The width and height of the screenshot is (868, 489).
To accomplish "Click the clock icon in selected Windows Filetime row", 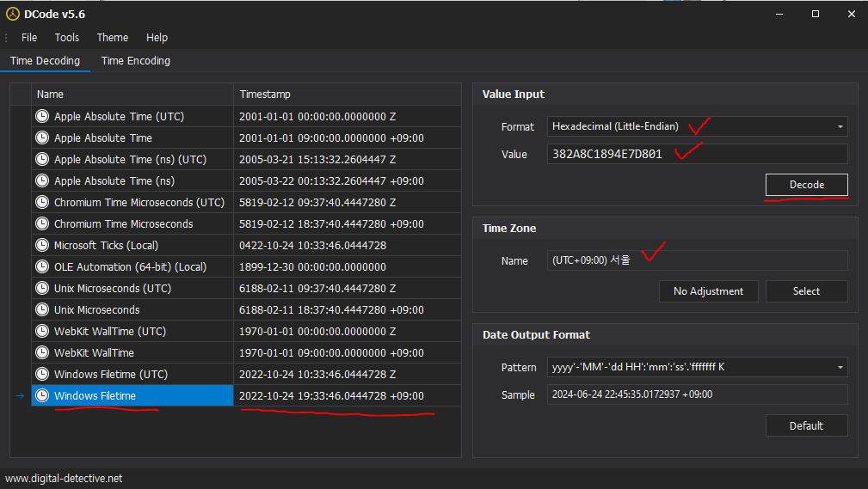I will click(42, 395).
